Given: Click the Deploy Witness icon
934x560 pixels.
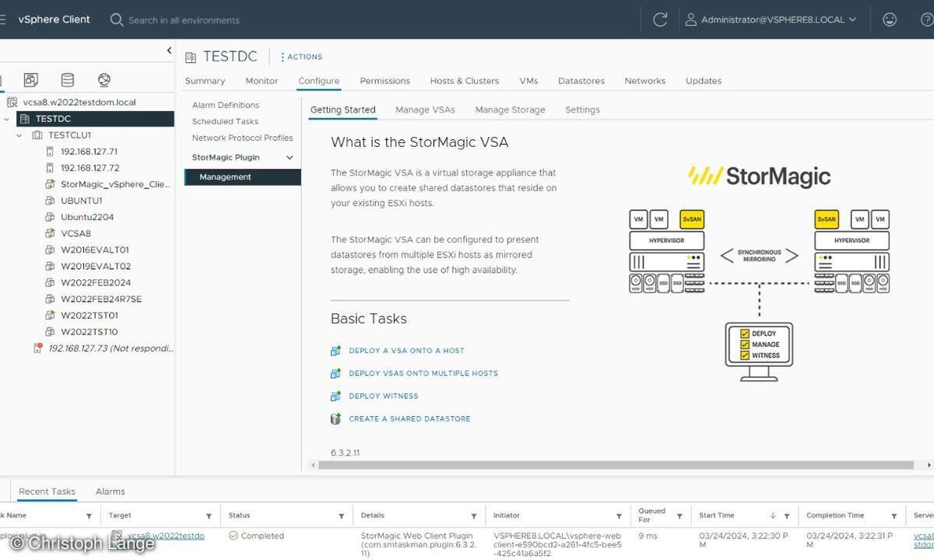Looking at the screenshot, I should pos(335,396).
